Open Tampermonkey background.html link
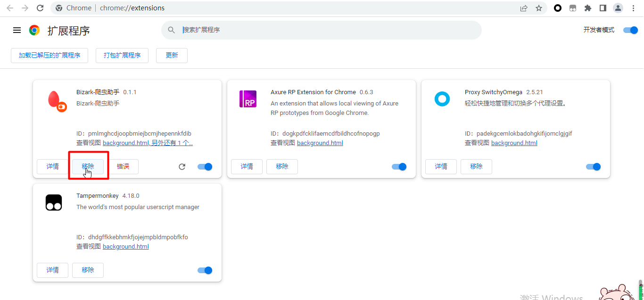Image resolution: width=644 pixels, height=300 pixels. click(126, 247)
